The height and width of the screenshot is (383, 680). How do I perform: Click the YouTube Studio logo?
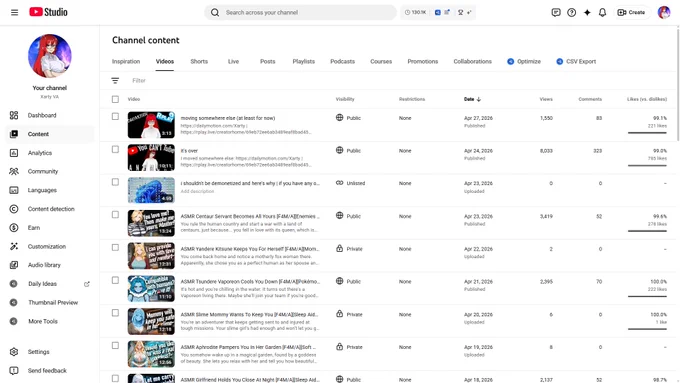tap(48, 12)
